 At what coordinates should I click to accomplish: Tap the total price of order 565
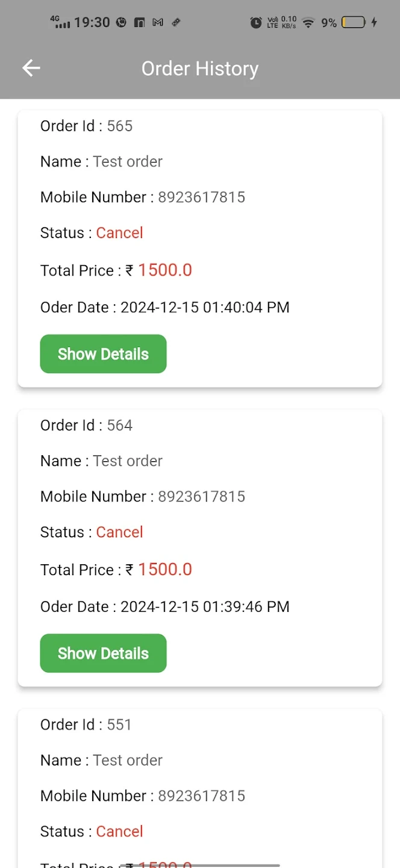point(165,270)
